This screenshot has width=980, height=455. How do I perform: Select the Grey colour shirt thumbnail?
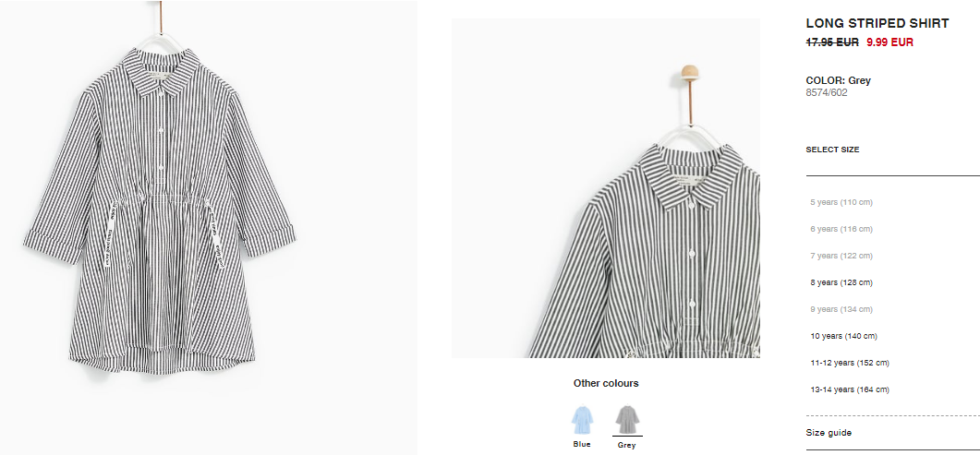tap(627, 420)
